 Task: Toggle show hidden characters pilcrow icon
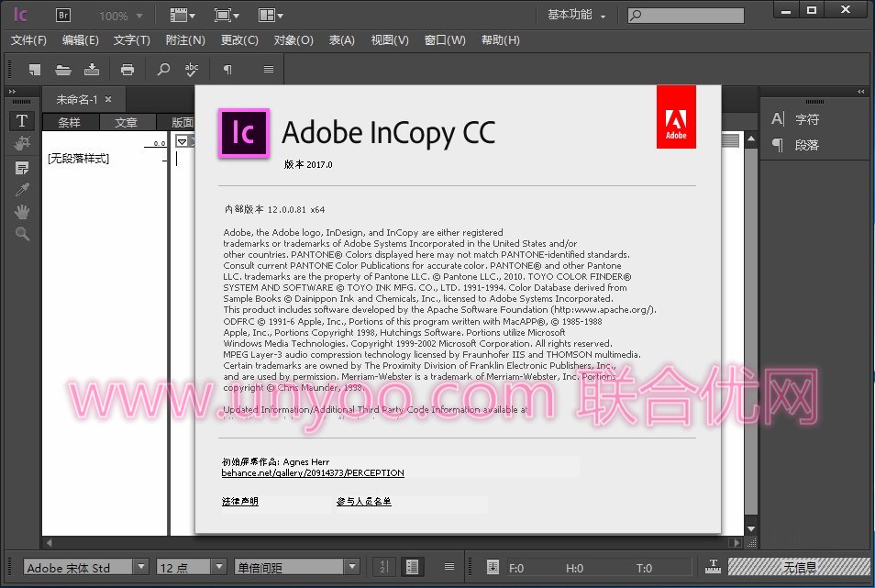pyautogui.click(x=227, y=69)
